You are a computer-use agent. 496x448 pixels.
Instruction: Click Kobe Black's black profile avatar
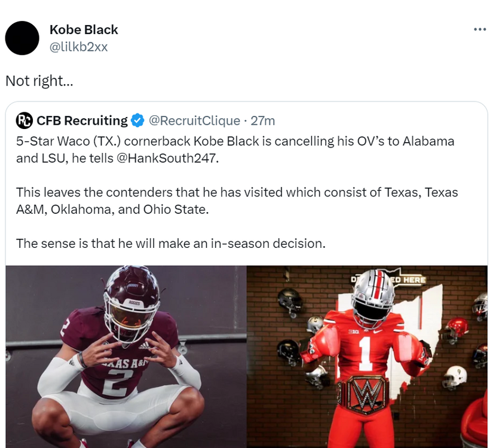coord(22,38)
